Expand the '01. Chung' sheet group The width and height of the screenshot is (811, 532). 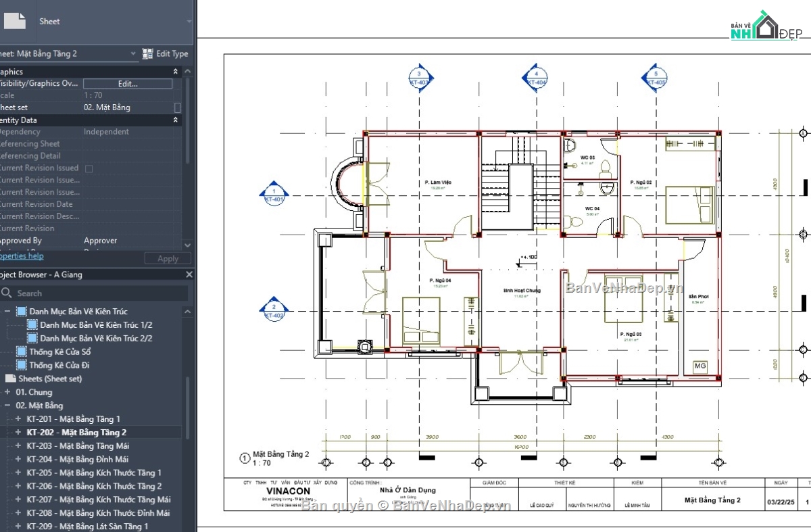[x=7, y=392]
